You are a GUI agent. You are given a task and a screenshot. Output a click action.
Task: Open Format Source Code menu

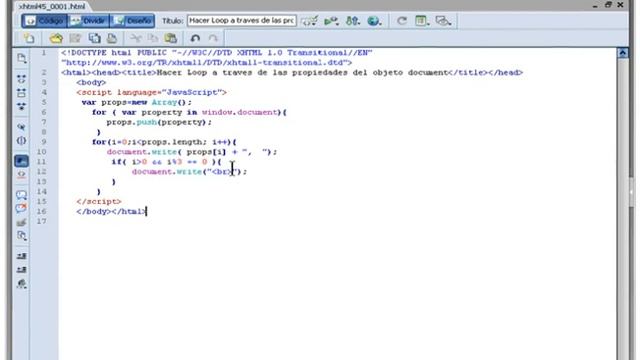[22, 284]
